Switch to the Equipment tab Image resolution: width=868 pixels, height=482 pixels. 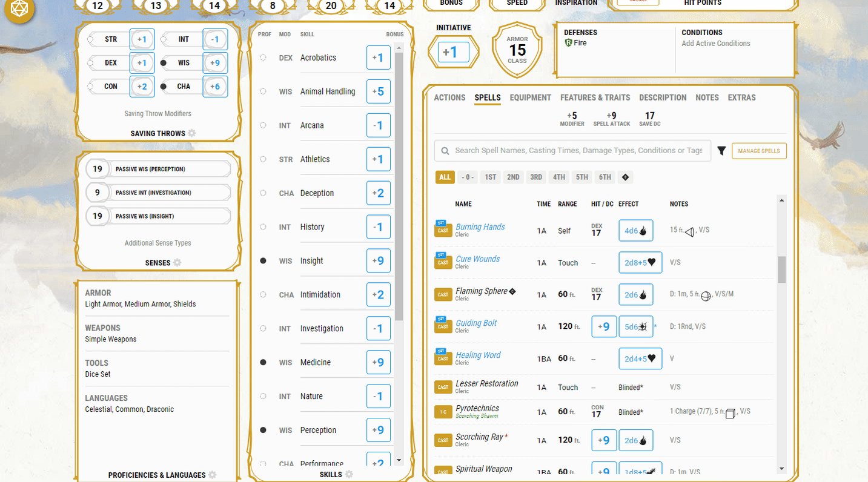click(530, 97)
